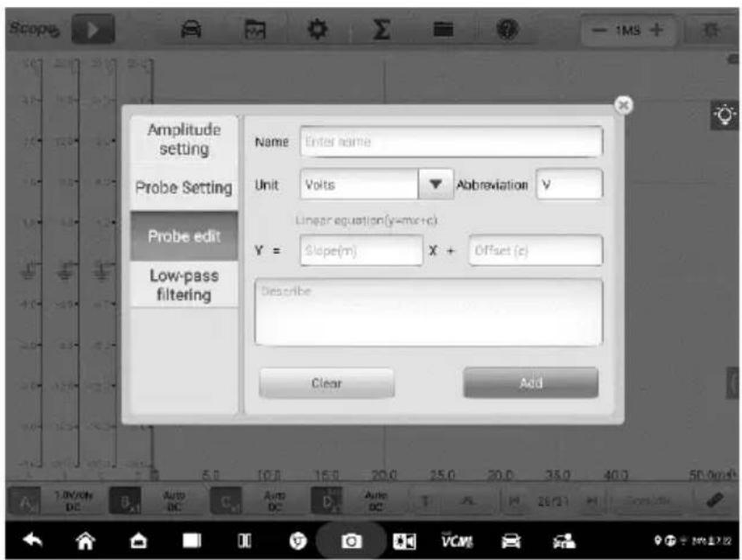Open channel A 1.0V/div DC setting
Viewport: 742px width, 560px height.
point(73,501)
